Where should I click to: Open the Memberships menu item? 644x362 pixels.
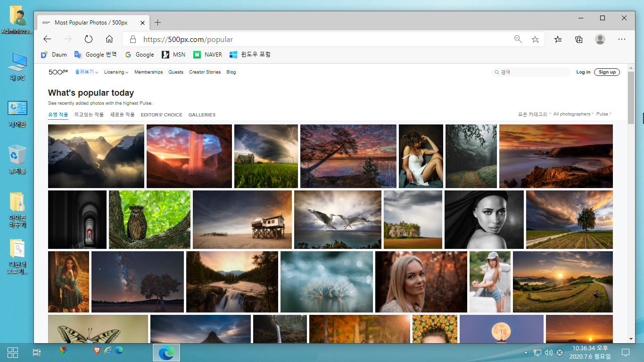(x=149, y=72)
